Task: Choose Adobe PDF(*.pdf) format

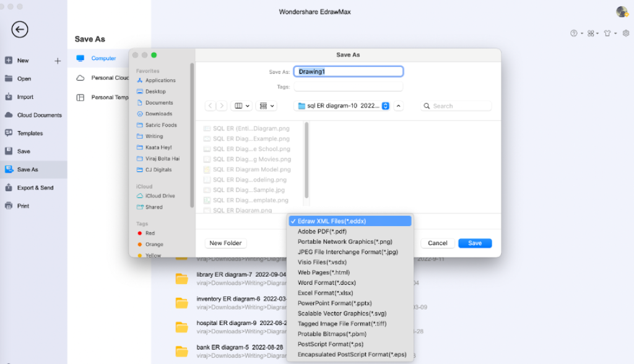Action: coord(350,232)
